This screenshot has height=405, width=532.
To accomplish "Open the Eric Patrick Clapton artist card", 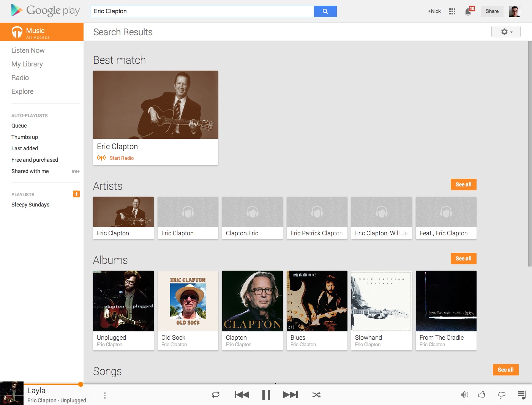I will click(317, 218).
